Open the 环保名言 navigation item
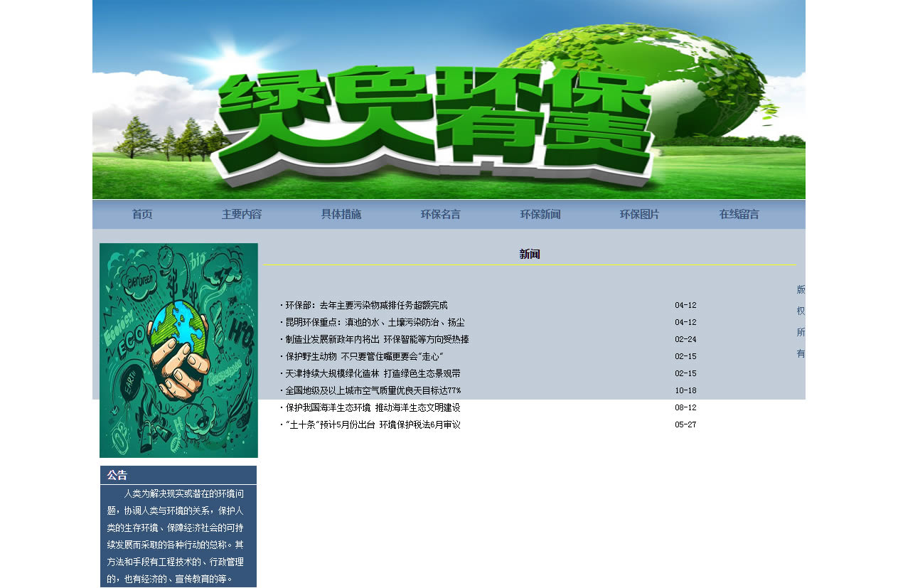The height and width of the screenshot is (588, 898). click(x=441, y=215)
